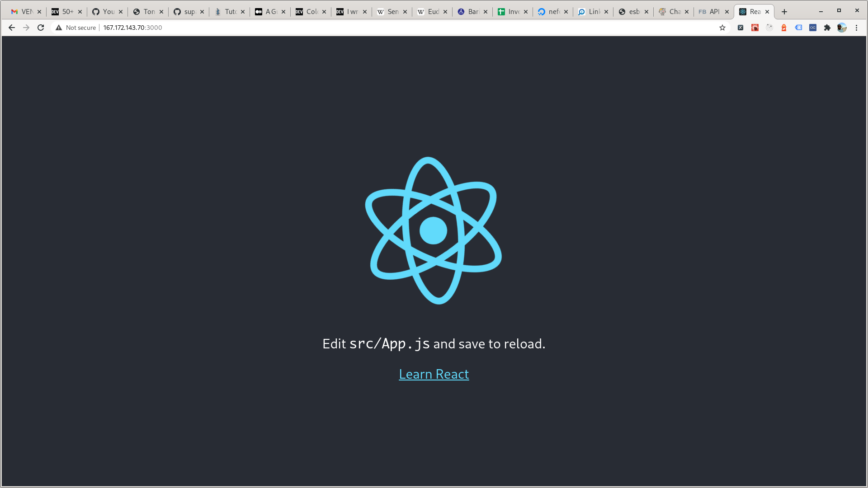Click the spinning React logo
The image size is (868, 488).
coord(434,230)
